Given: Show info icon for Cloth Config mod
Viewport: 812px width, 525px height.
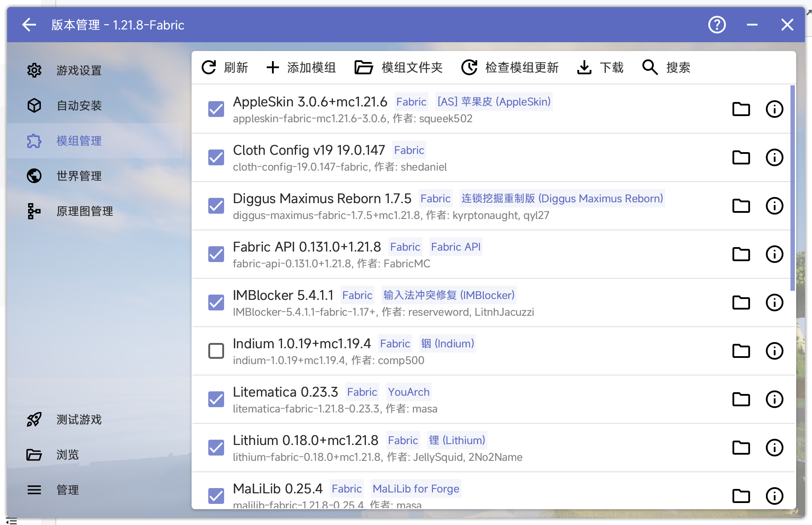Looking at the screenshot, I should pyautogui.click(x=774, y=157).
